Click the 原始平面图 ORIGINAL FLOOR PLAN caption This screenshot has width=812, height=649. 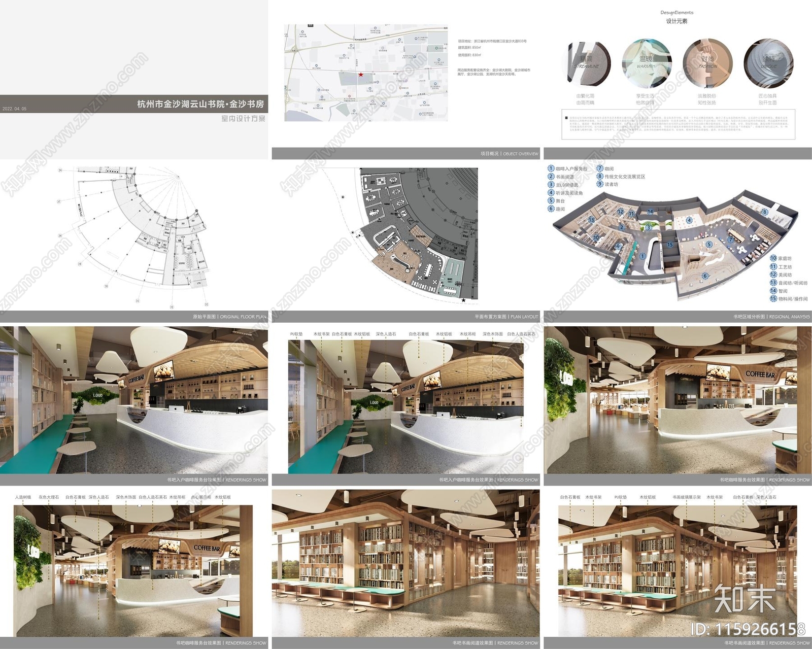point(229,317)
